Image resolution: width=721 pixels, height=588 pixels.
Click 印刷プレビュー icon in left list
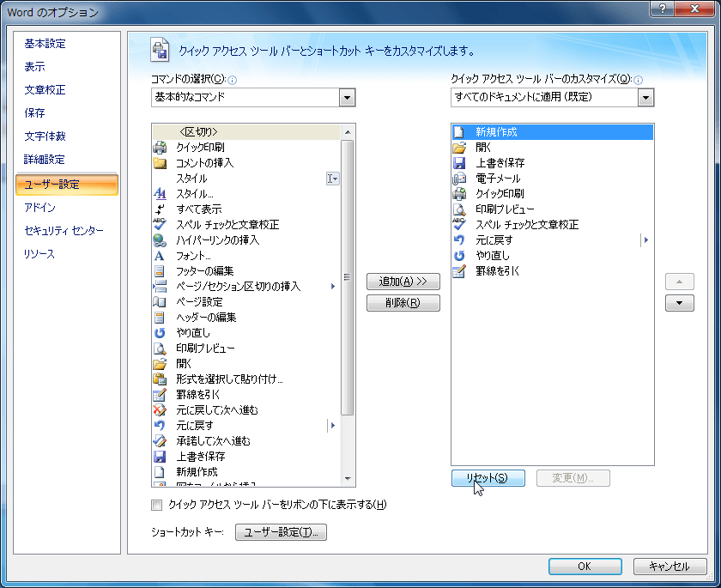[160, 348]
